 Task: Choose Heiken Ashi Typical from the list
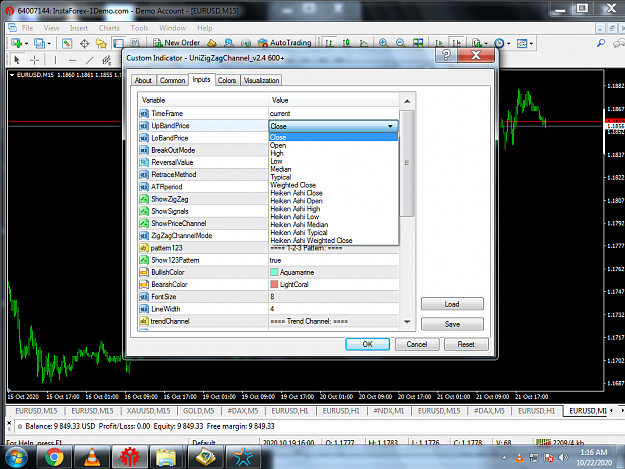(334, 233)
